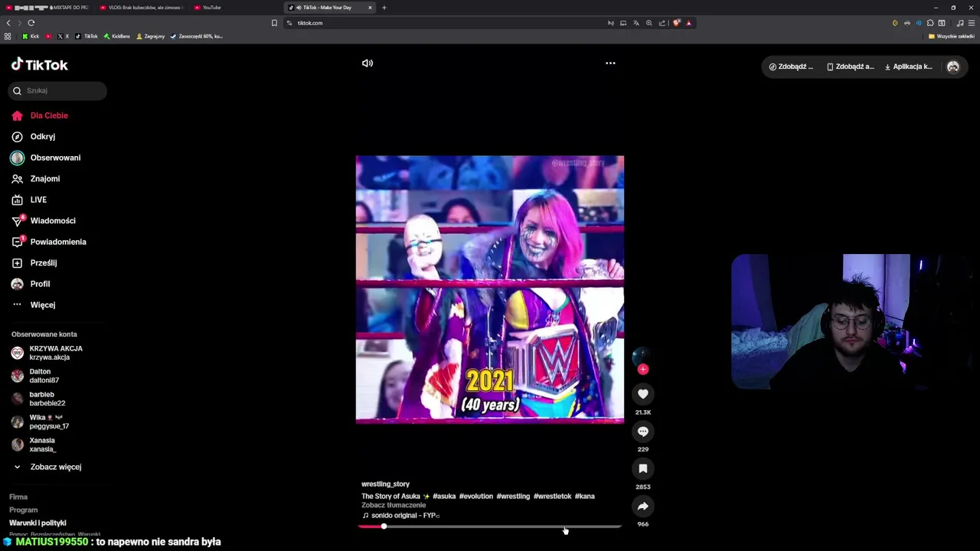
Task: Open browser hamburger menu
Action: [x=972, y=23]
